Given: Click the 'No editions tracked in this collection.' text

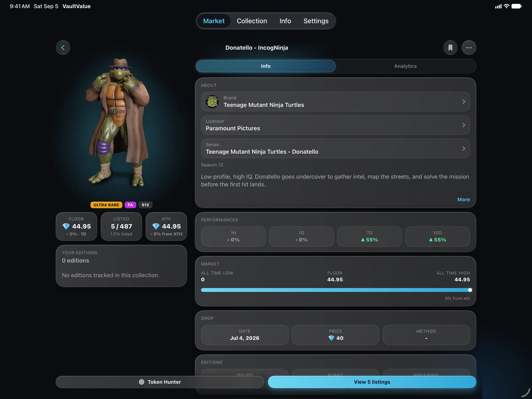Looking at the screenshot, I should pos(111,275).
